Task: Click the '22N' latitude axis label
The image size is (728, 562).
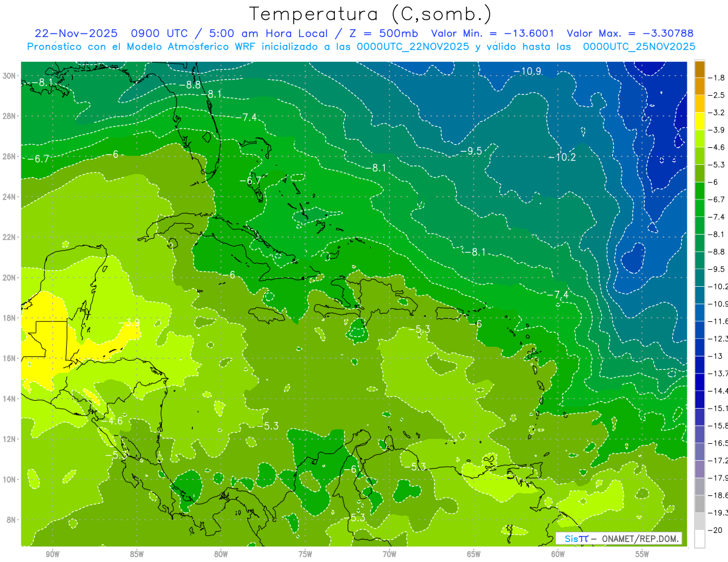Action: pyautogui.click(x=10, y=237)
